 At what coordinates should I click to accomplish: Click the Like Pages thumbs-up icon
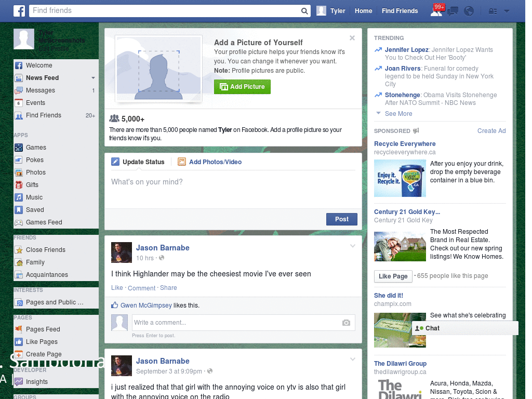point(19,342)
